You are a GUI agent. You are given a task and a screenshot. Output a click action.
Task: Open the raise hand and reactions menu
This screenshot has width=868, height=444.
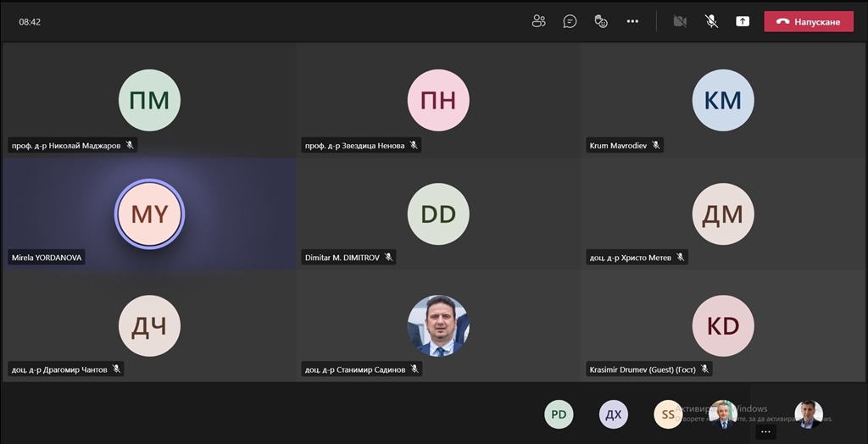coord(601,21)
